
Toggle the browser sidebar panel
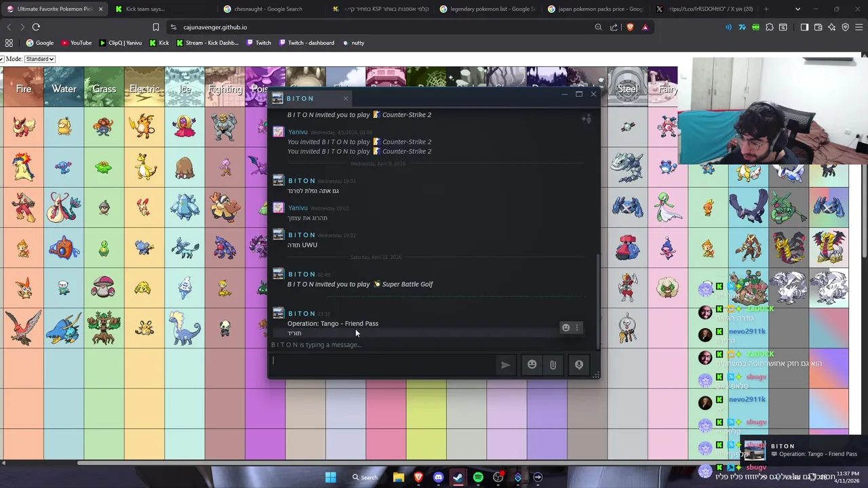804,27
